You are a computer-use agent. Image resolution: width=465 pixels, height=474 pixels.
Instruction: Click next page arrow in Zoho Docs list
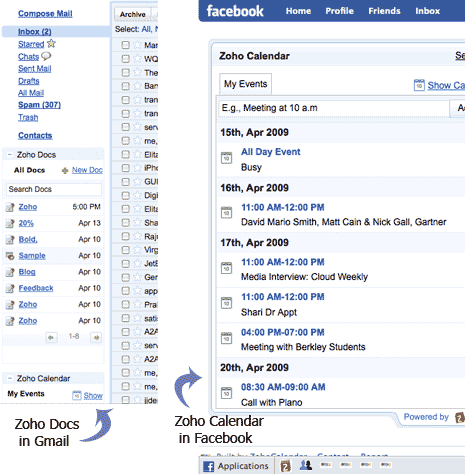[x=96, y=337]
